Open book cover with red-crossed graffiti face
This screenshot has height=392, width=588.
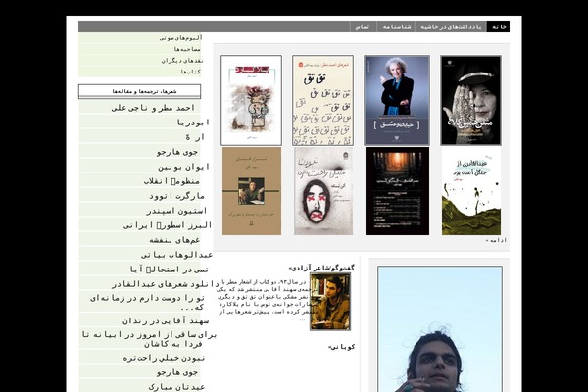click(323, 191)
